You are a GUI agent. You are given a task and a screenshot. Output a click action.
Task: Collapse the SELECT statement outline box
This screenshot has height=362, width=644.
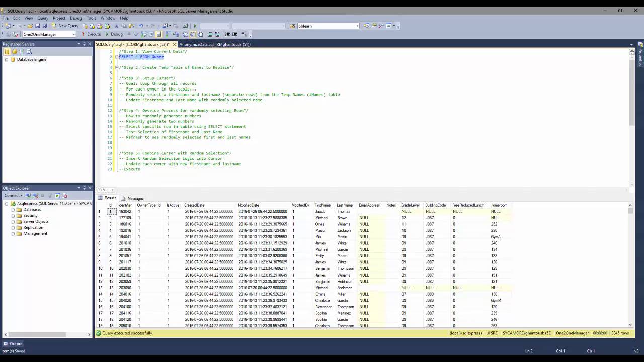click(117, 57)
